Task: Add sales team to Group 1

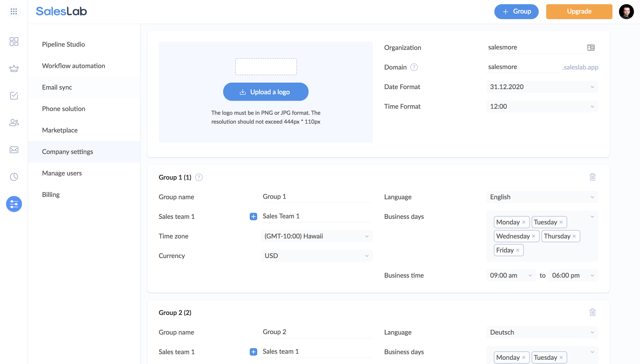Action: click(x=253, y=217)
